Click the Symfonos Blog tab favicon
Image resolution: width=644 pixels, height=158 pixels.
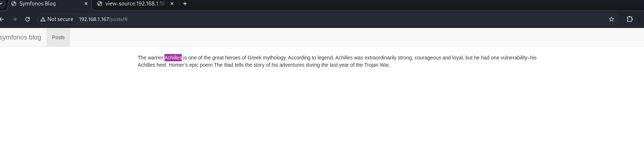pyautogui.click(x=14, y=4)
